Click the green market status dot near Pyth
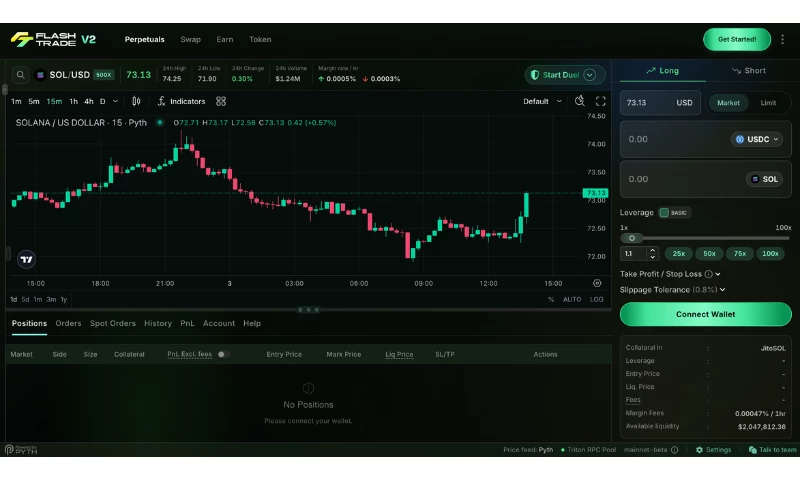800x480 pixels. 160,122
